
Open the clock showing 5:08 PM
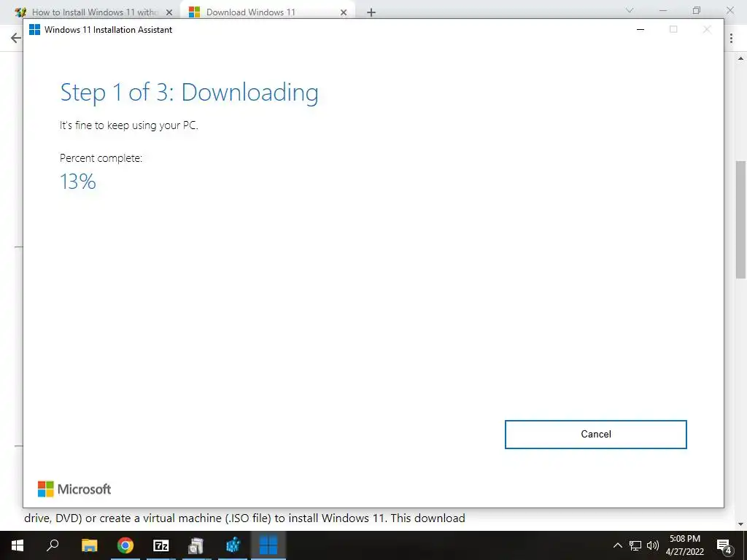pos(684,545)
